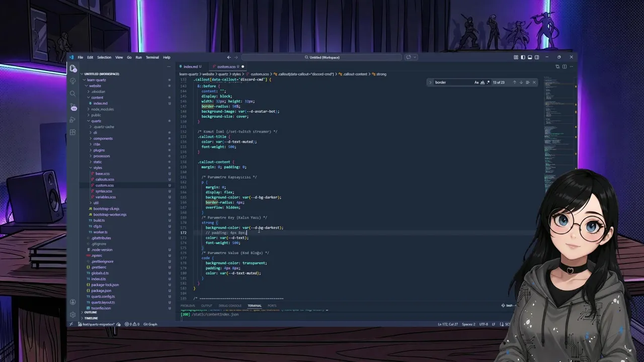Open callouts.scss in explorer
644x362 pixels.
[105, 179]
